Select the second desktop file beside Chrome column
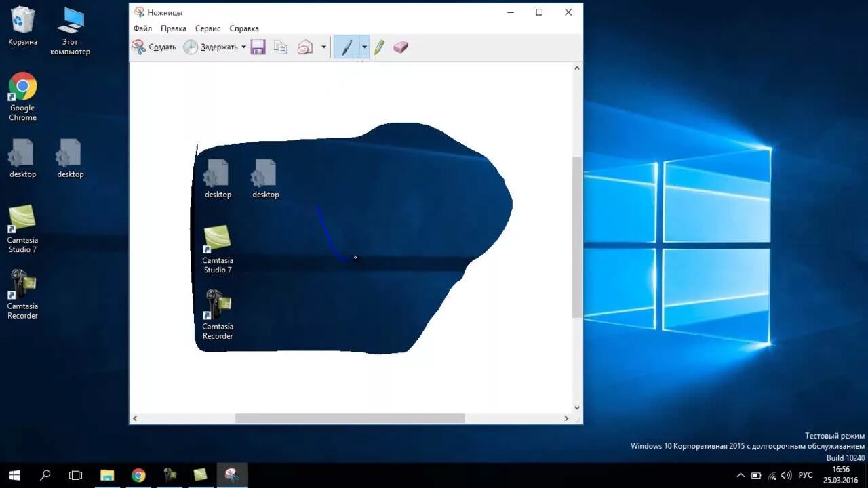This screenshot has height=488, width=868. pos(70,159)
